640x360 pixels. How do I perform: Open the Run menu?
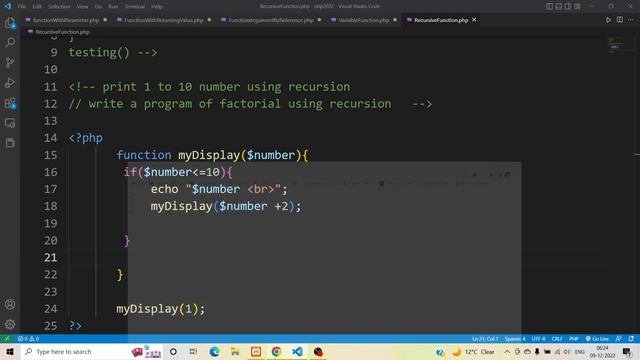113,7
